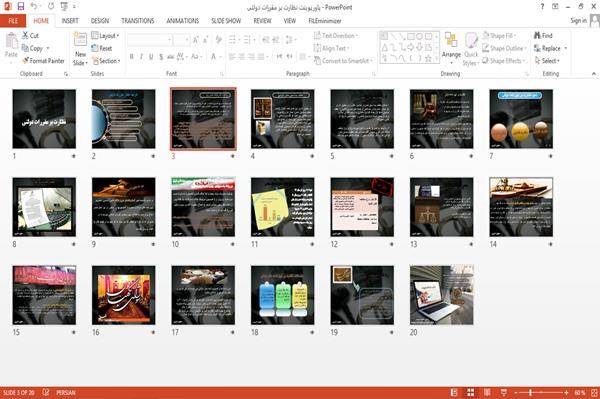Select slide 16 calligraphy thumbnail

coord(124,295)
